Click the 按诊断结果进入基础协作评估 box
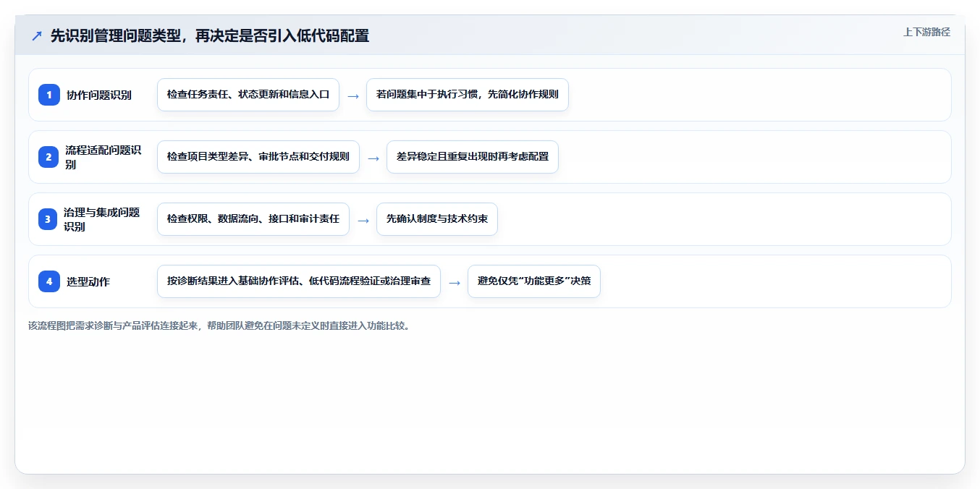This screenshot has width=980, height=489. [x=299, y=281]
